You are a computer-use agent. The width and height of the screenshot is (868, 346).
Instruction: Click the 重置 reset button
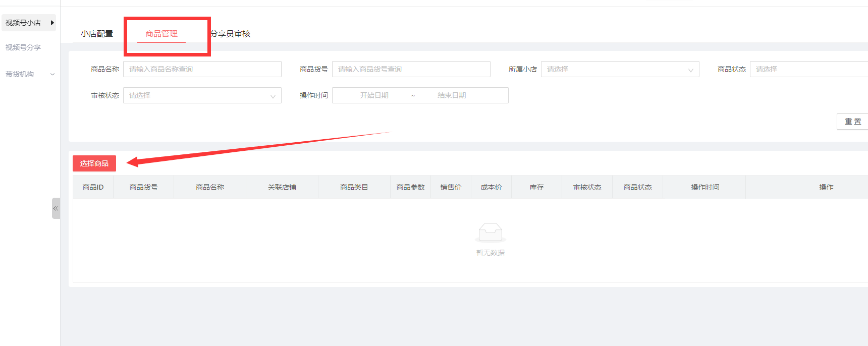click(852, 122)
